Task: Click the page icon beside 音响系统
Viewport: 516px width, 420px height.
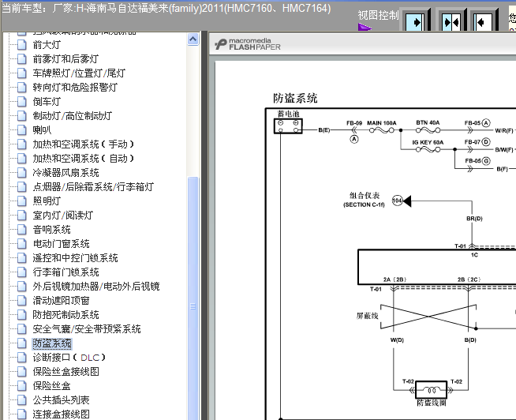Action: [x=22, y=229]
